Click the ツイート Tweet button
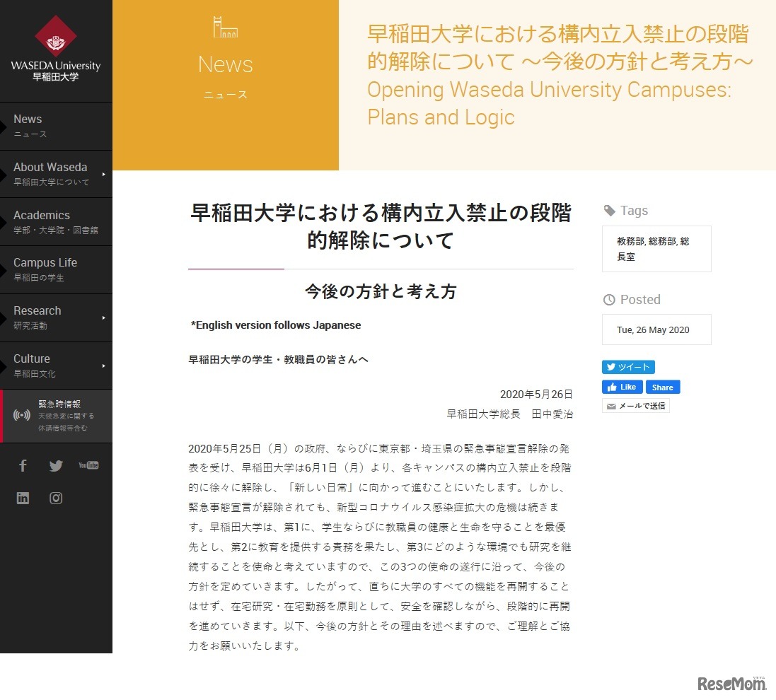 coord(628,367)
